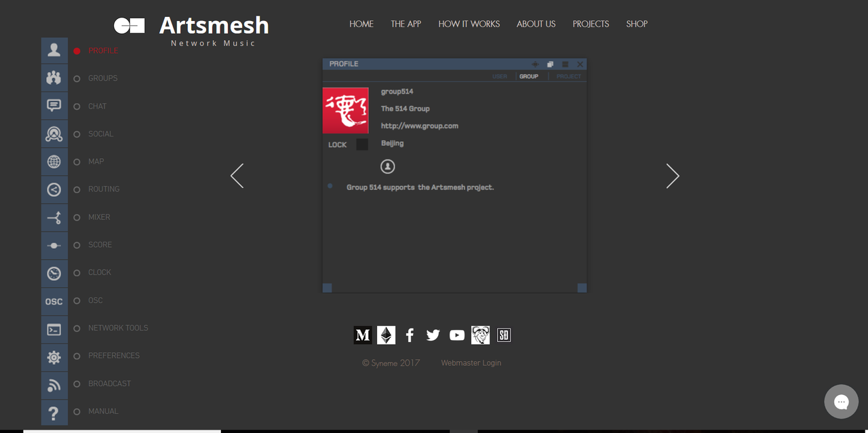This screenshot has width=868, height=433.
Task: Open HOW IT WORKS page
Action: [x=469, y=24]
